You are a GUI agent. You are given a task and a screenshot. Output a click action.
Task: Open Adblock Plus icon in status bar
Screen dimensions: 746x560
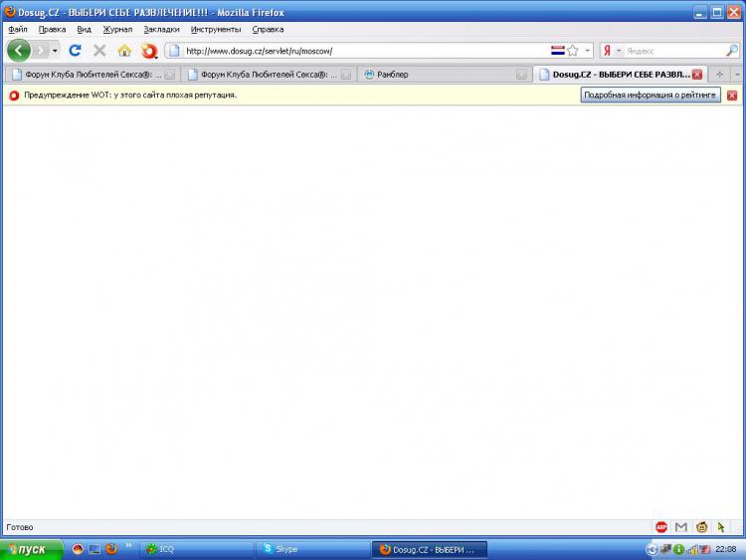click(x=661, y=527)
